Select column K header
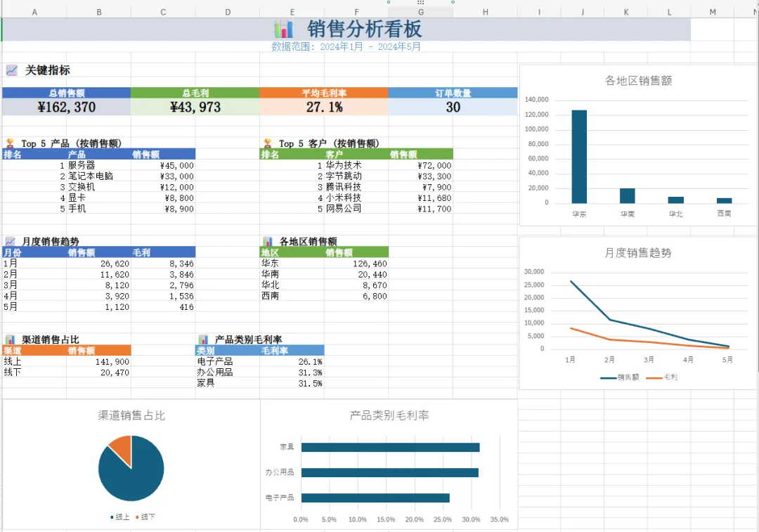Screen dimensions: 759x532 626,12
